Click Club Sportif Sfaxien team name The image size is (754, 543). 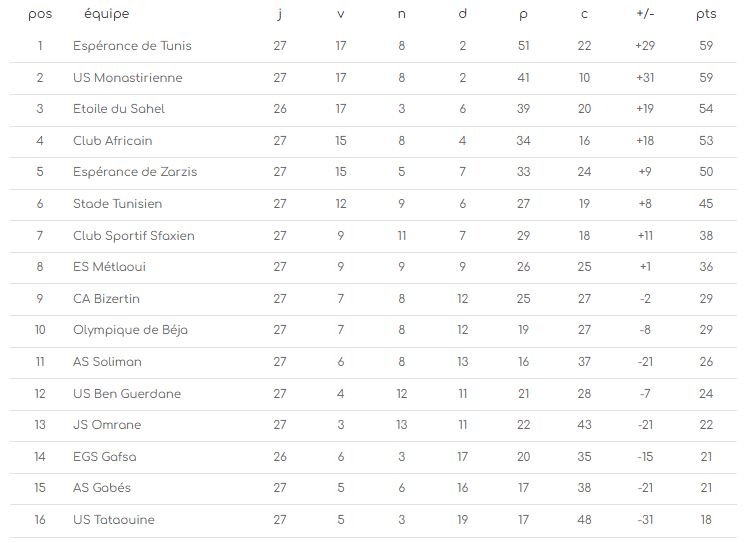pyautogui.click(x=134, y=236)
